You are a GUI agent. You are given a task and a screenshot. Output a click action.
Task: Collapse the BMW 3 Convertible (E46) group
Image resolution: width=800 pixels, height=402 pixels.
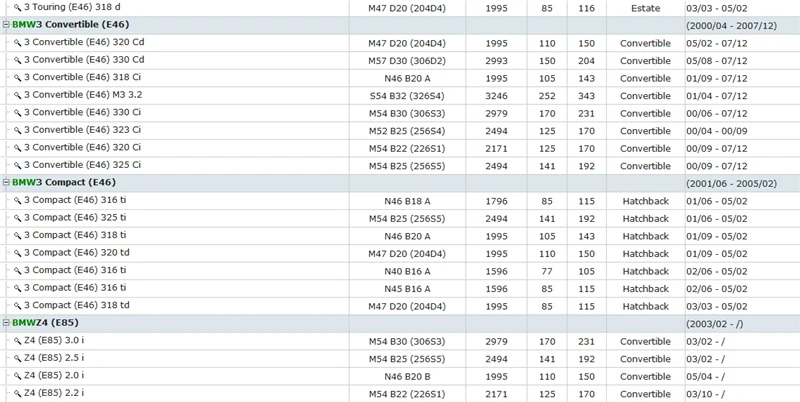[6, 24]
